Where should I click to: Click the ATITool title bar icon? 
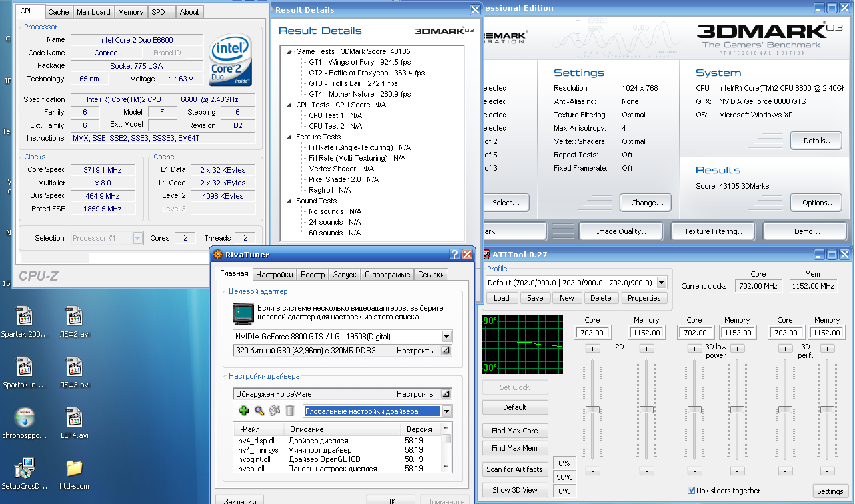pyautogui.click(x=485, y=254)
